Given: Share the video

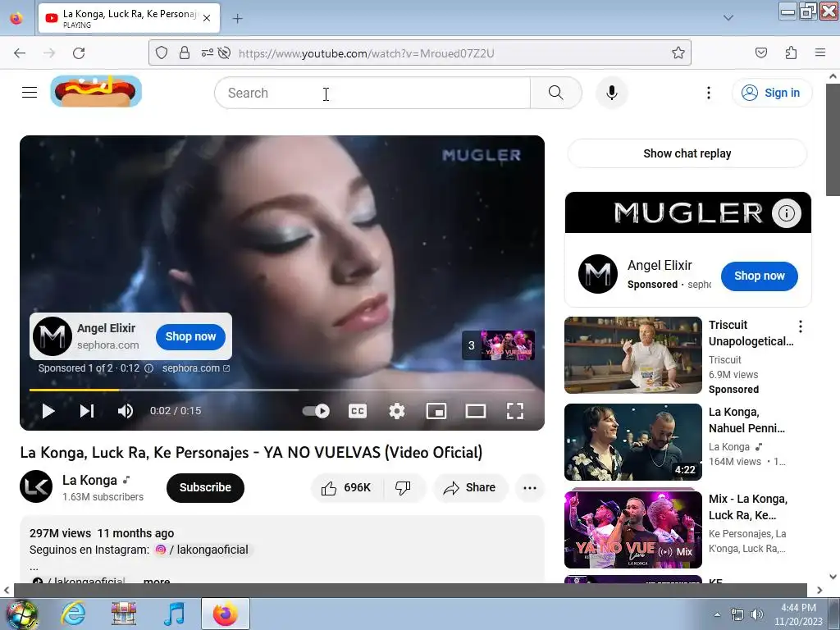Looking at the screenshot, I should 469,487.
